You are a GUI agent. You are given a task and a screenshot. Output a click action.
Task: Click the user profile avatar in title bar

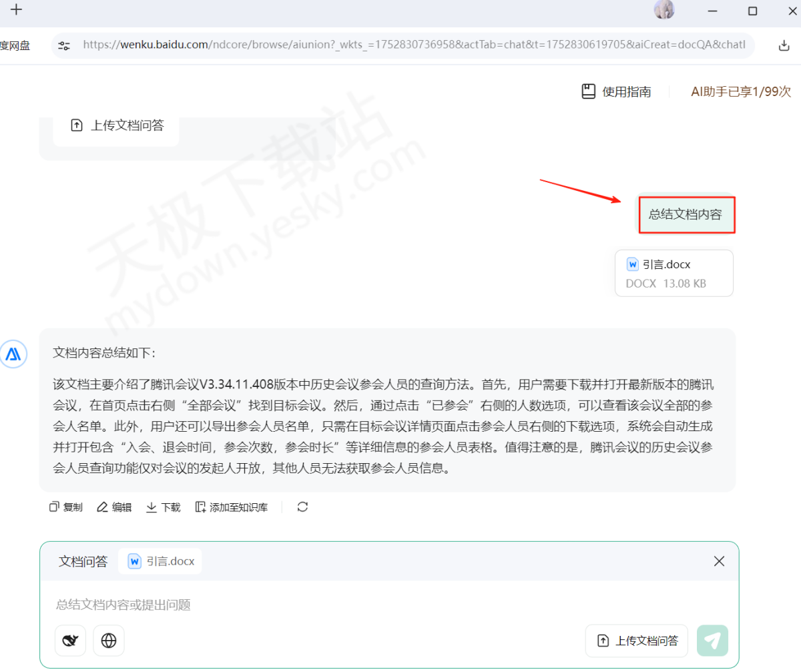pyautogui.click(x=664, y=10)
